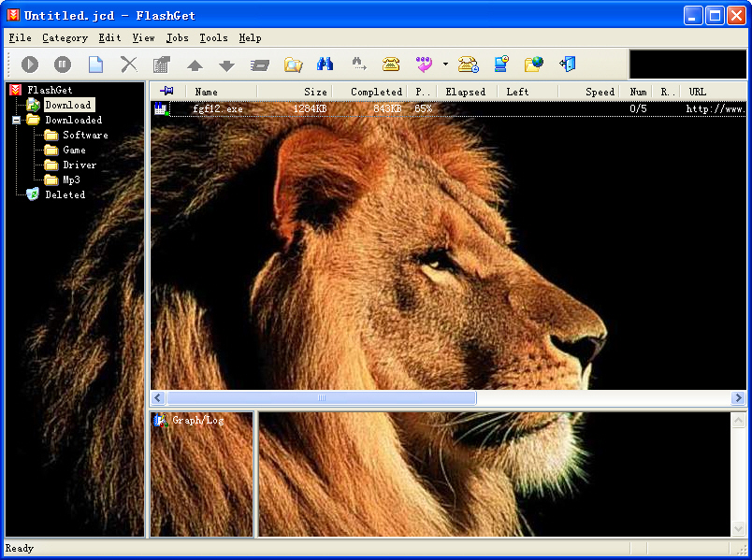Image resolution: width=752 pixels, height=560 pixels.
Task: Click the Find Next icon with arrow
Action: [x=359, y=64]
